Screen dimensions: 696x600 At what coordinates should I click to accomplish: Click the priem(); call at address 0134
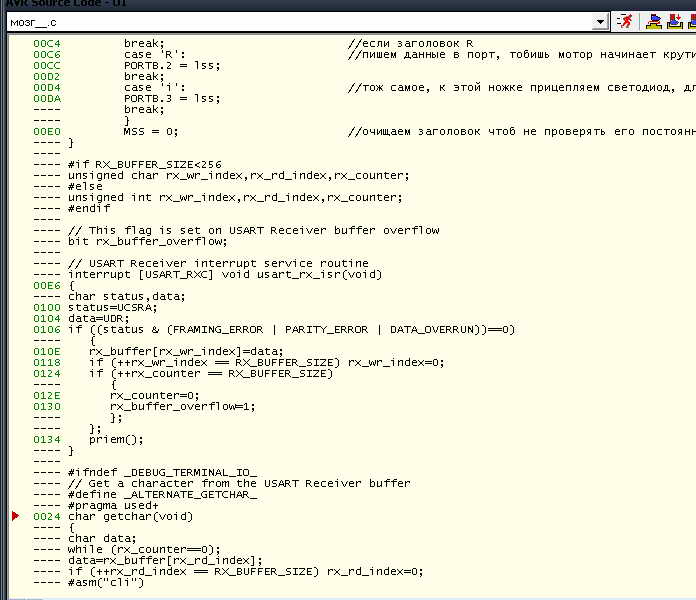click(x=116, y=439)
